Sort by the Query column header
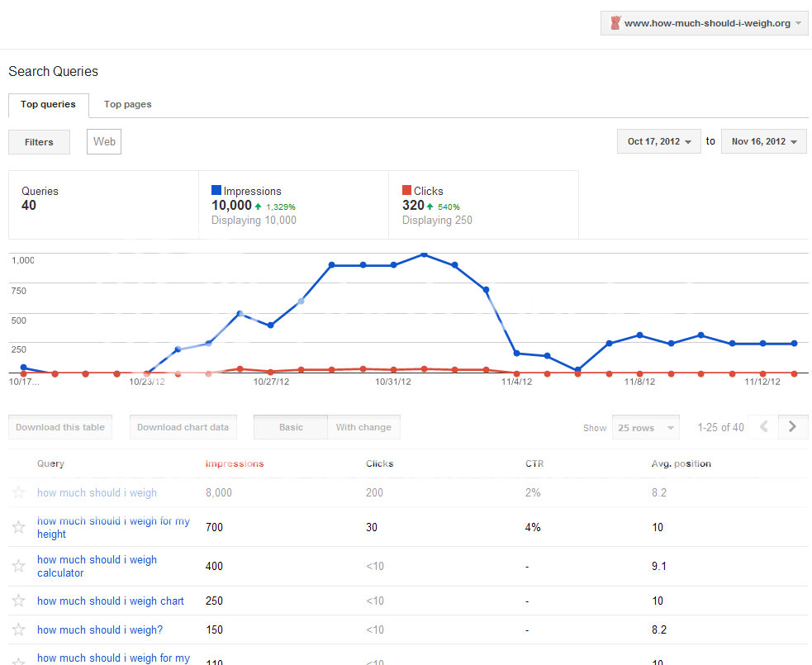The width and height of the screenshot is (812, 665). click(x=50, y=463)
